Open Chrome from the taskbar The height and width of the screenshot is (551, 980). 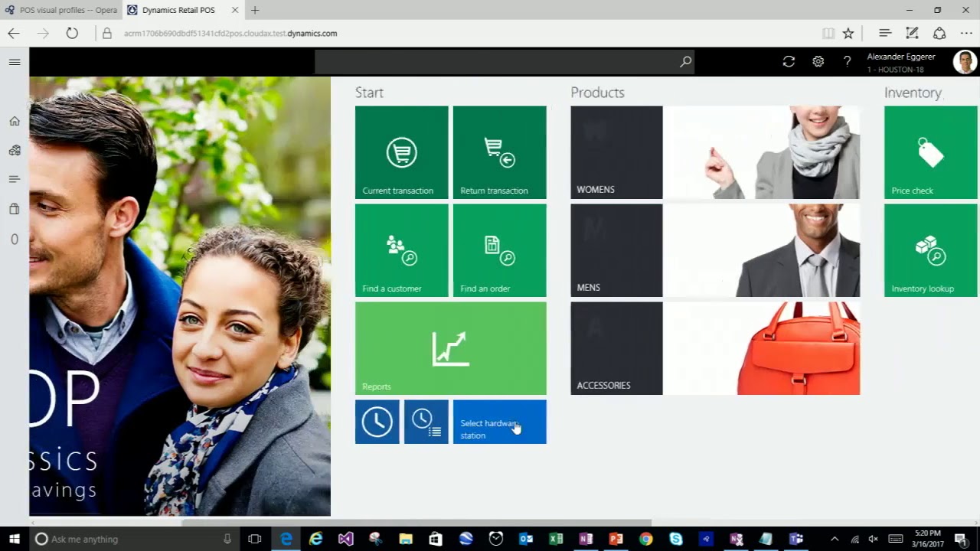pyautogui.click(x=646, y=539)
